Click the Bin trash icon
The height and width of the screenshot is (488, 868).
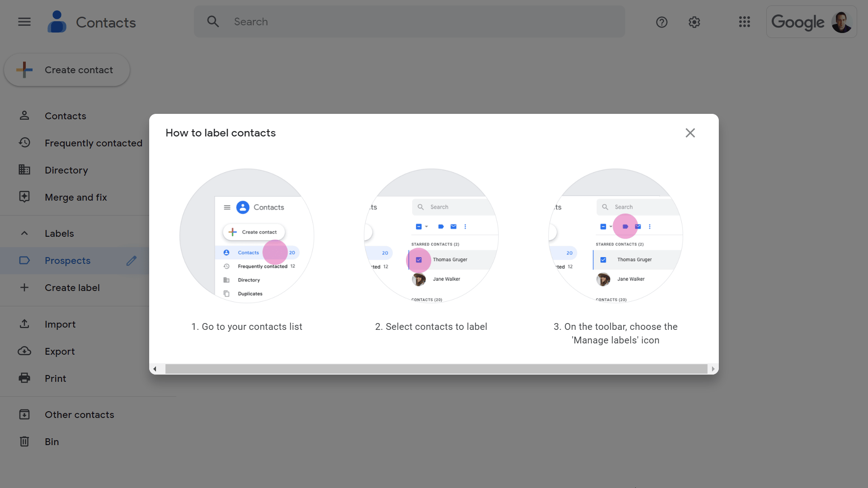pos(24,441)
